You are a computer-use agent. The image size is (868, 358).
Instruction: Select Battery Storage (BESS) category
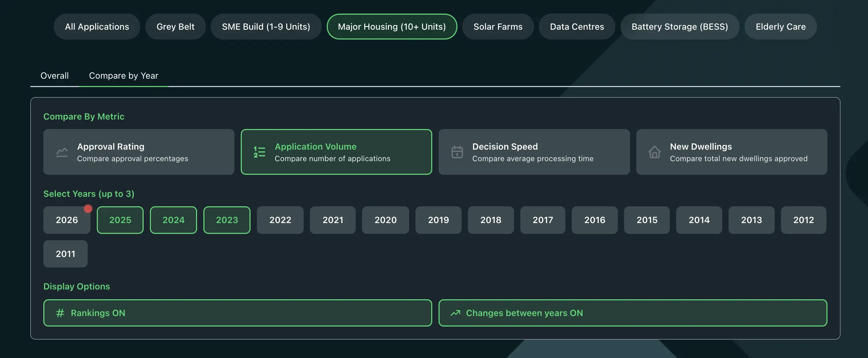(679, 26)
